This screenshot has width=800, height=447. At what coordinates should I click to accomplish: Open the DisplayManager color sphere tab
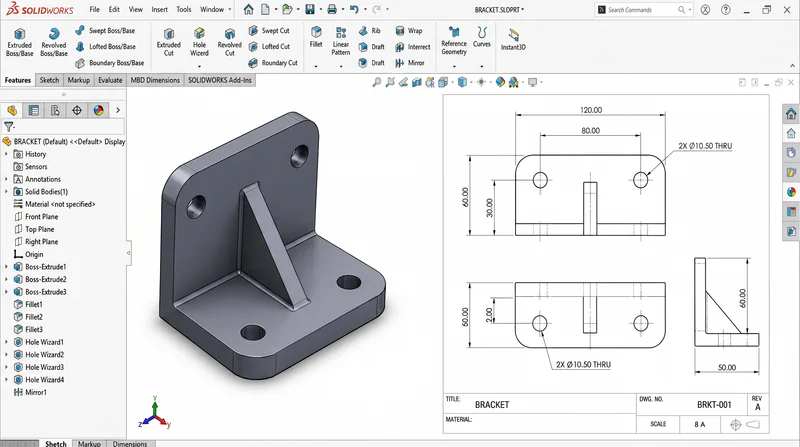tap(98, 110)
